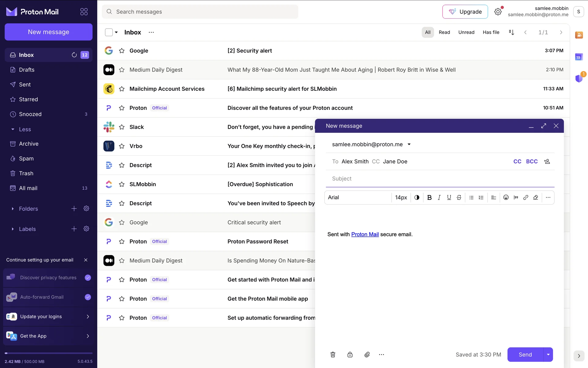Delete draft using the composer trash icon

[333, 355]
